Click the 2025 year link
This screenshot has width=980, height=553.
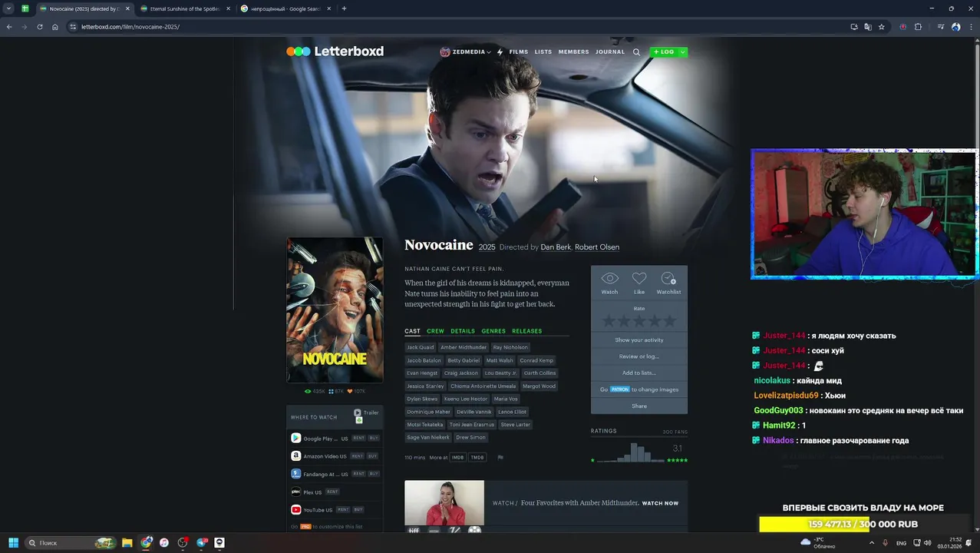487,247
